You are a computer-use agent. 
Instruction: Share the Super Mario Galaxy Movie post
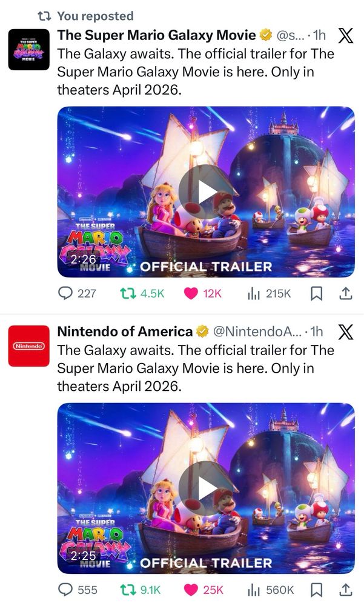coord(345,294)
